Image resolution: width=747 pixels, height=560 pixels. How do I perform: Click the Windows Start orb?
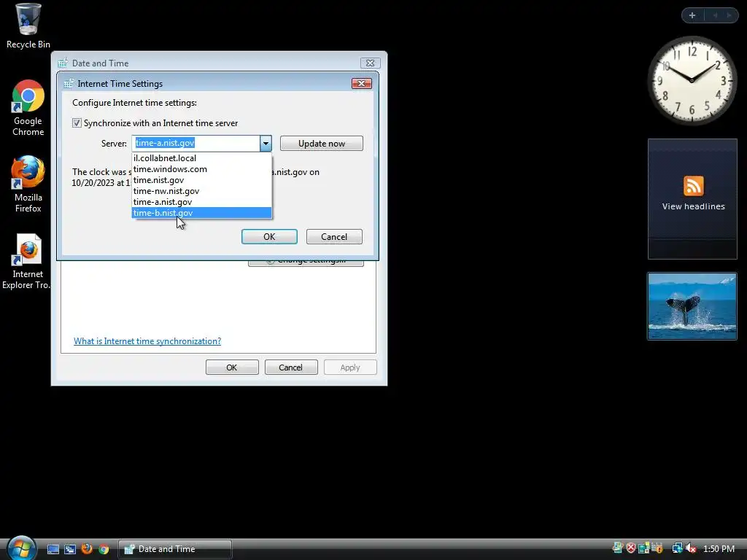(x=21, y=548)
